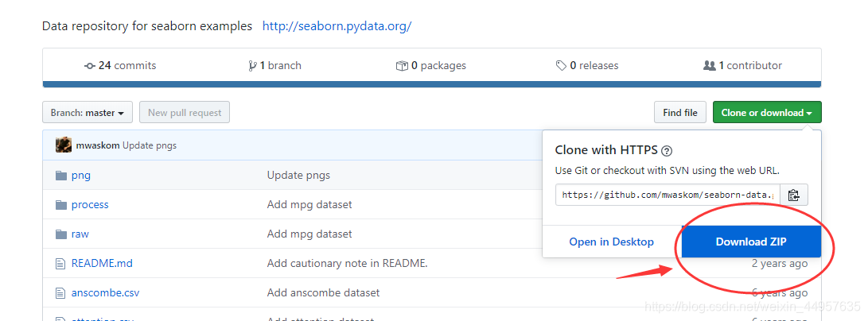Click the help icon beside Clone with HTTPS
Viewport: 868px width, 321px height.
667,151
